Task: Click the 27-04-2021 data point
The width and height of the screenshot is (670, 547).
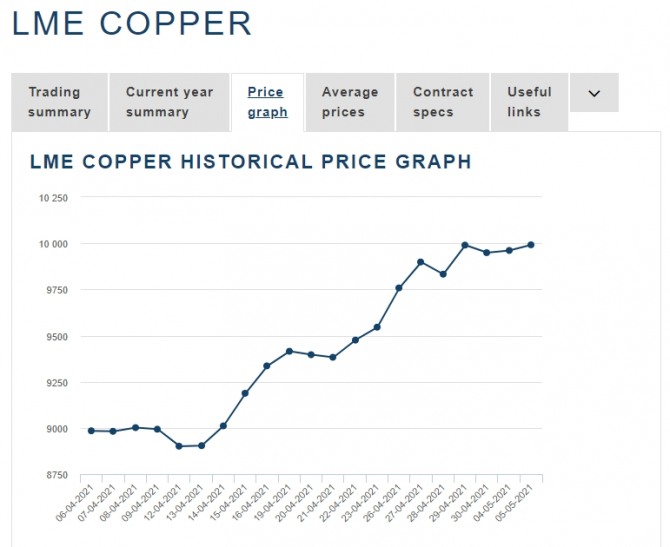Action: [421, 262]
